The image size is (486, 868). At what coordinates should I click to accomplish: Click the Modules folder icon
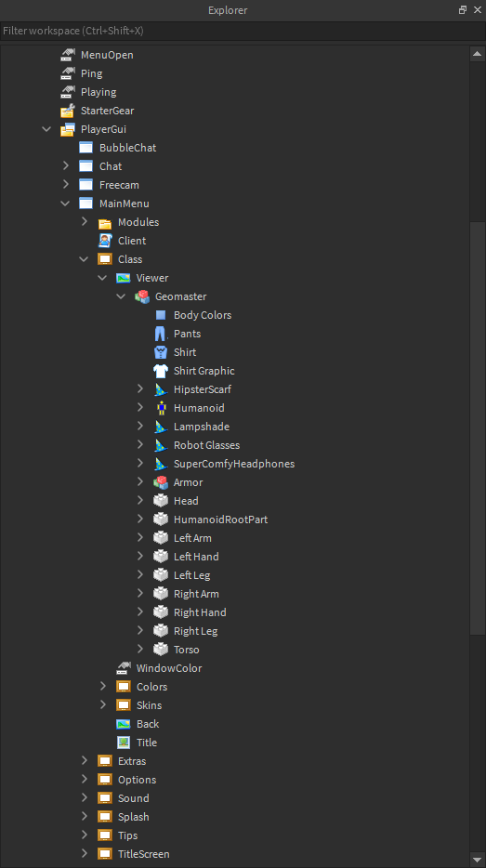tap(105, 222)
